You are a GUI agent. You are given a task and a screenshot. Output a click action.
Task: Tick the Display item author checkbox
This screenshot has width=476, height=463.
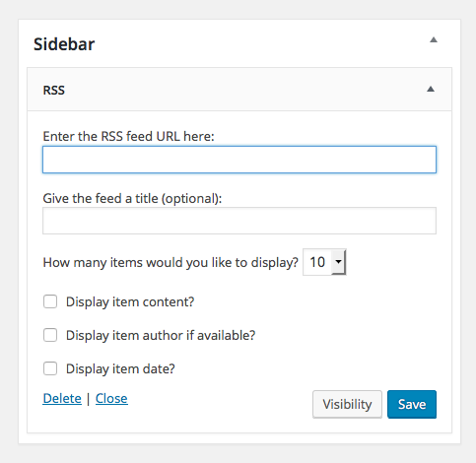(50, 335)
